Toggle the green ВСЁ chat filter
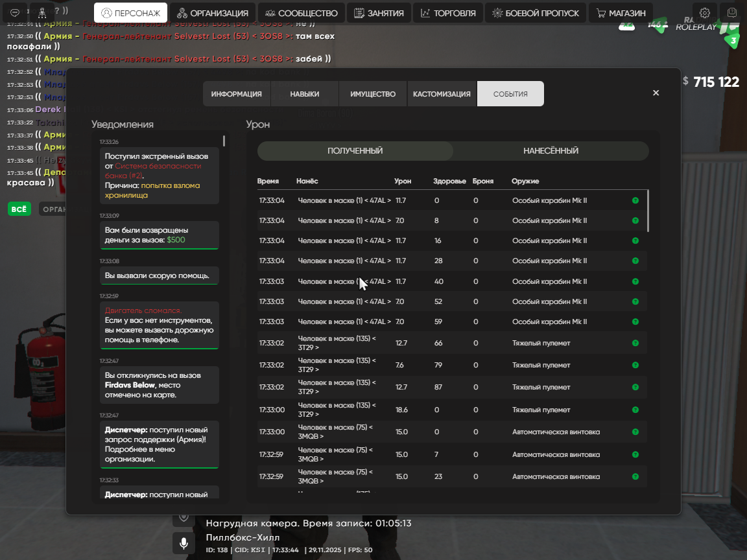 tap(19, 209)
